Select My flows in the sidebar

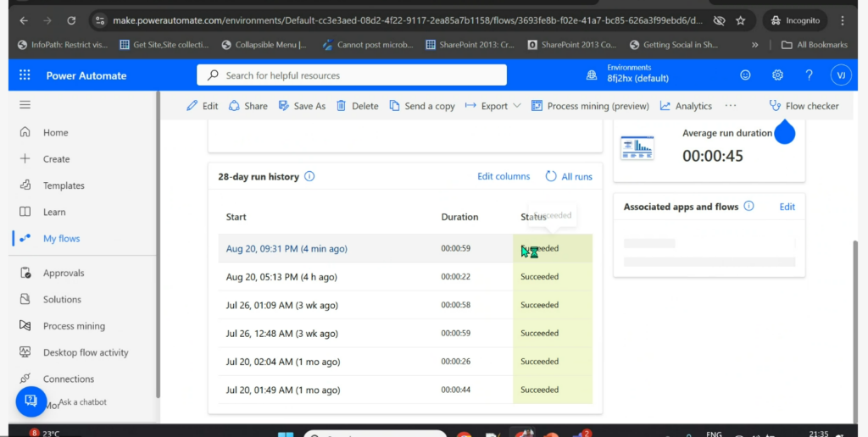click(x=61, y=239)
